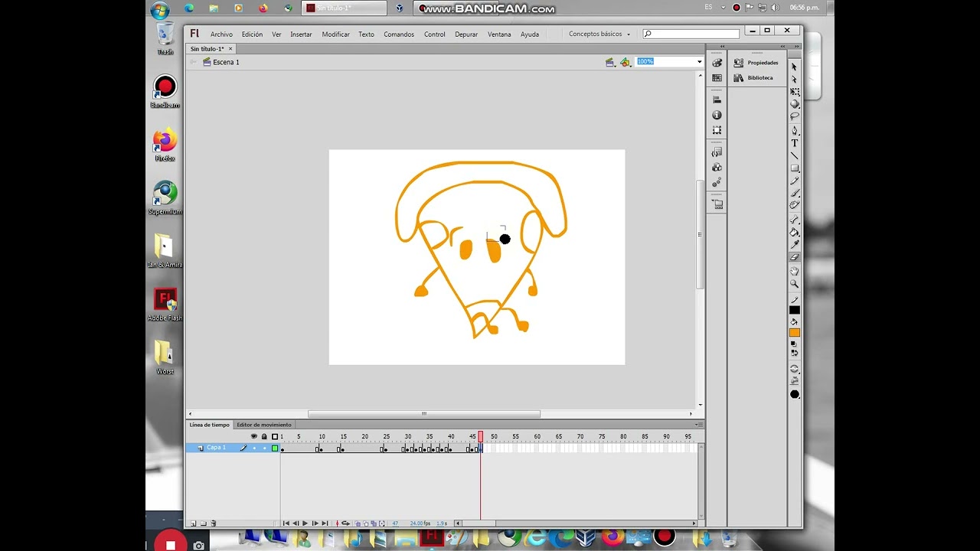This screenshot has height=551, width=980.
Task: Play the timeline animation
Action: [305, 523]
